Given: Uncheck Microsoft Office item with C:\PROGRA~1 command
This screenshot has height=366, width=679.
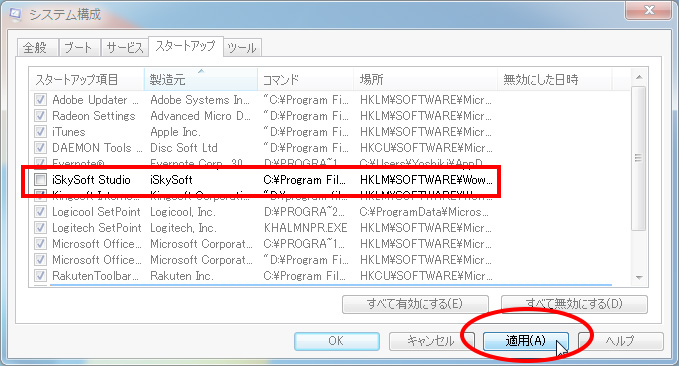Looking at the screenshot, I should tap(40, 244).
